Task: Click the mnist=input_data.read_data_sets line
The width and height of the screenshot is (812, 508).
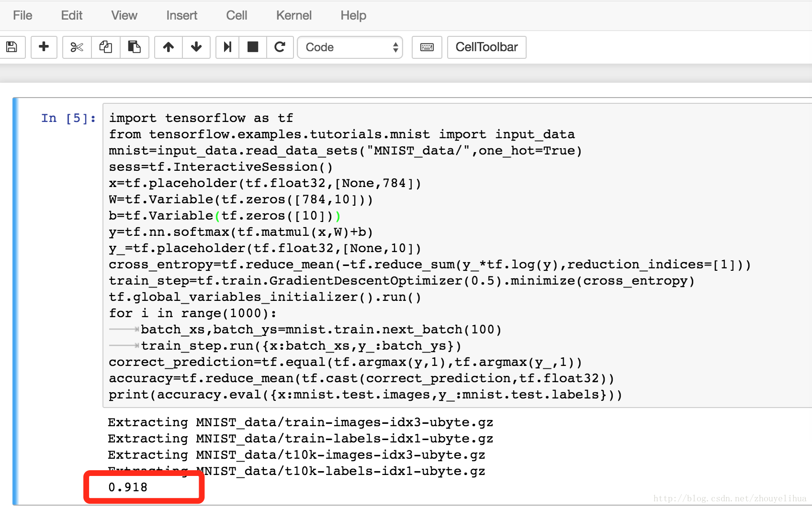Action: point(345,151)
